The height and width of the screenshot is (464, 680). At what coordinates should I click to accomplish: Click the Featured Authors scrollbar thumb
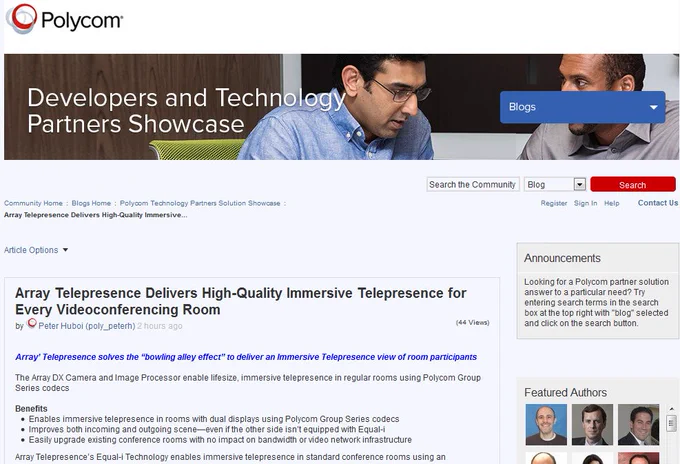coord(672,422)
